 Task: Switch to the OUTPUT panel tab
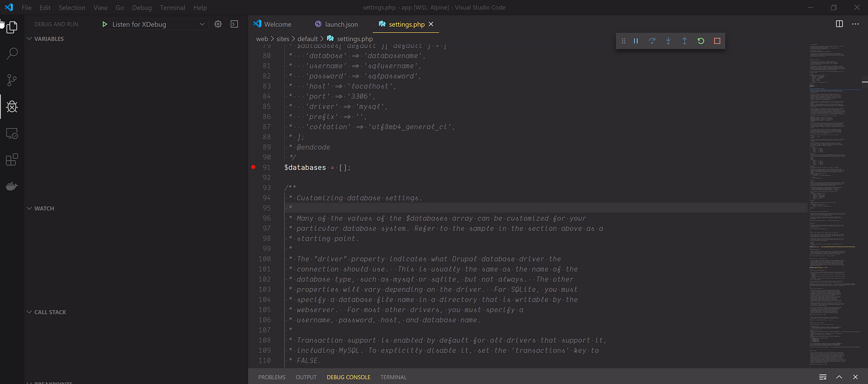tap(306, 377)
